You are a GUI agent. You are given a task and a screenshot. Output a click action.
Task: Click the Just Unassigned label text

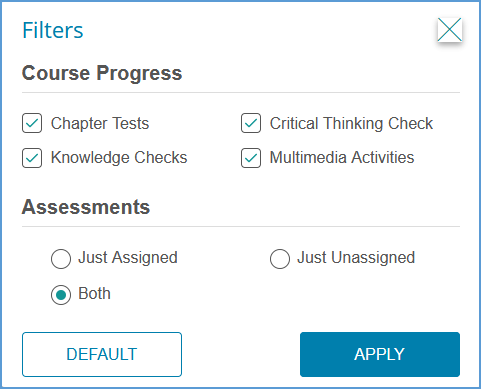coord(356,258)
